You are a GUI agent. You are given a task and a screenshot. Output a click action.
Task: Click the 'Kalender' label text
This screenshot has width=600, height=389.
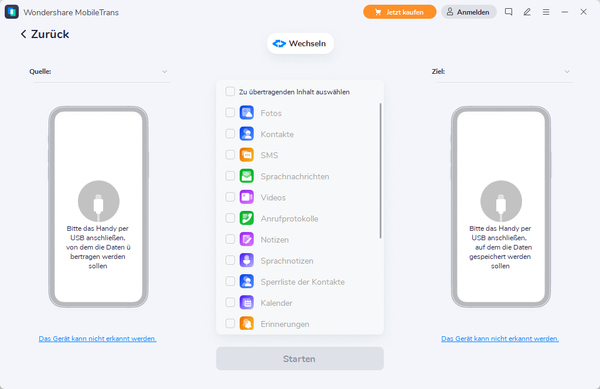tap(276, 303)
